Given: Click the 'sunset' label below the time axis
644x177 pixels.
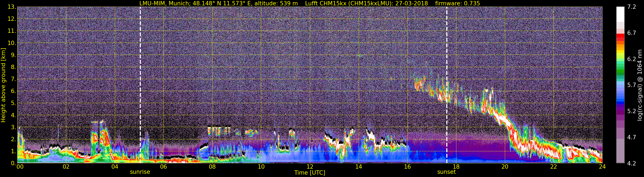Looking at the screenshot, I should tap(447, 172).
